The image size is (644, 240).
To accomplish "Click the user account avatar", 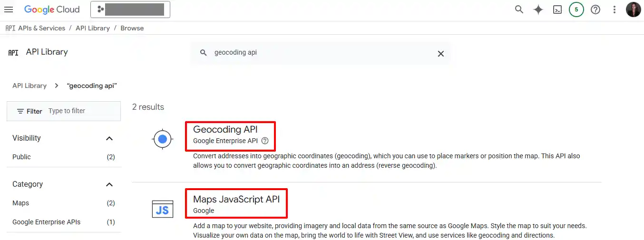I will [x=634, y=10].
